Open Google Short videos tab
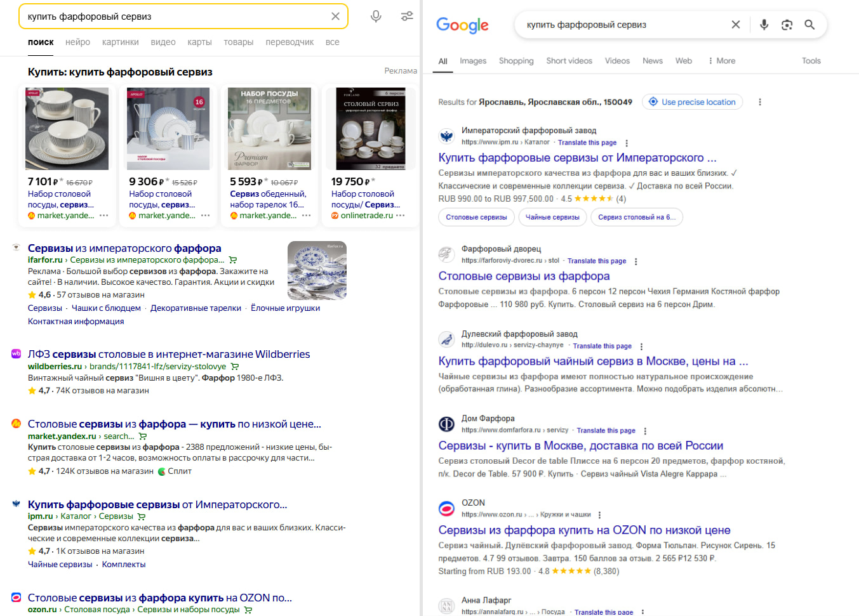Image resolution: width=859 pixels, height=616 pixels. (x=569, y=61)
